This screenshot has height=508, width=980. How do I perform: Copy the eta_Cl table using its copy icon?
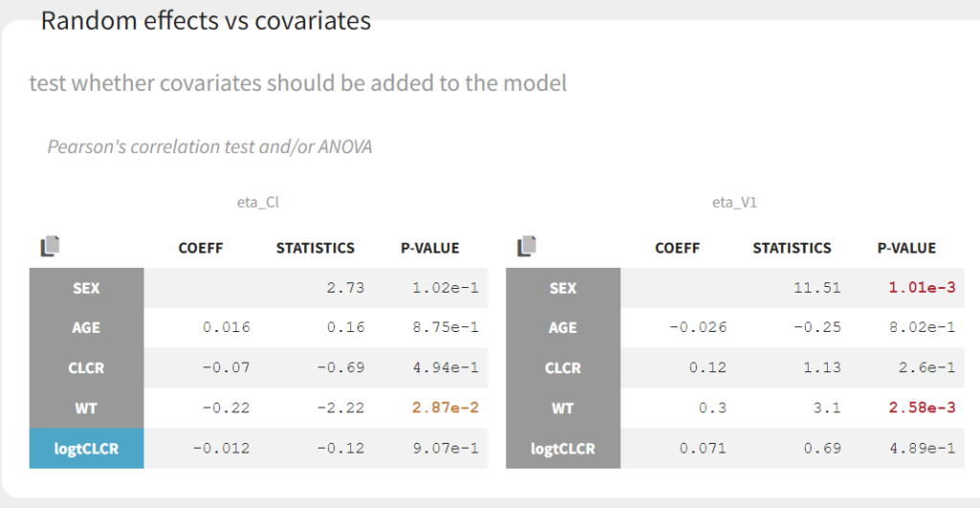[51, 247]
